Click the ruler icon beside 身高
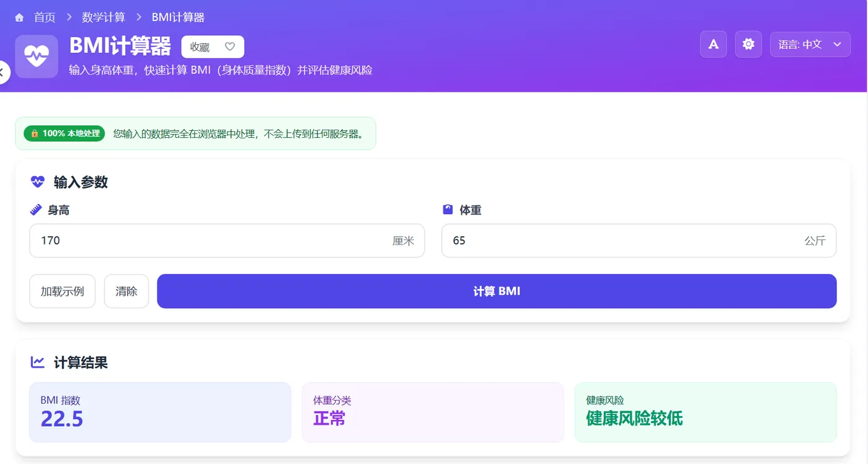Screen dimensions: 868x464 37,209
